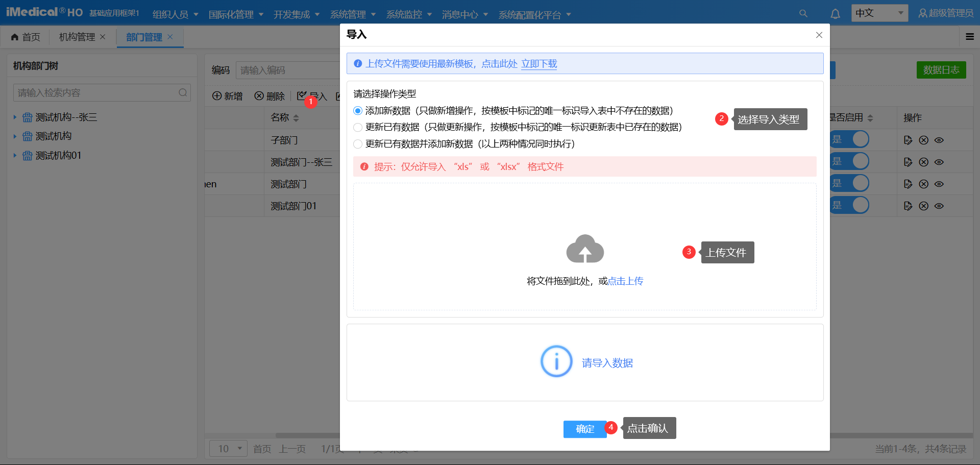Click the eye icon in 测试部门 row
Viewport: 980px width, 465px height.
point(939,184)
